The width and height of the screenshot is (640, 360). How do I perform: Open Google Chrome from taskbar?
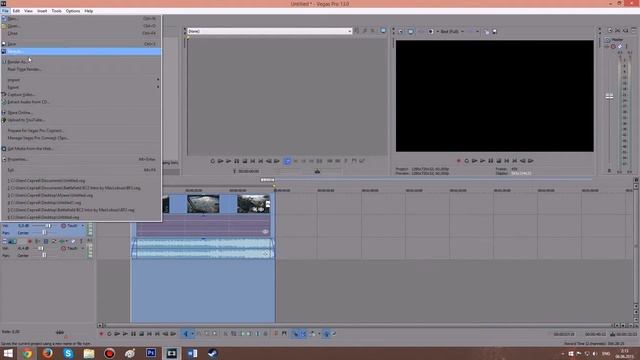pyautogui.click(x=27, y=353)
